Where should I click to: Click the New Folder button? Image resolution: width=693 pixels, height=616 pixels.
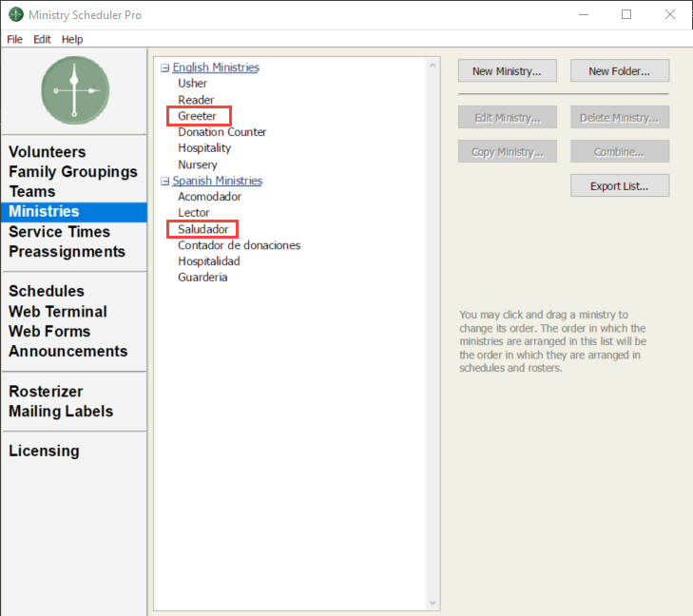point(619,71)
